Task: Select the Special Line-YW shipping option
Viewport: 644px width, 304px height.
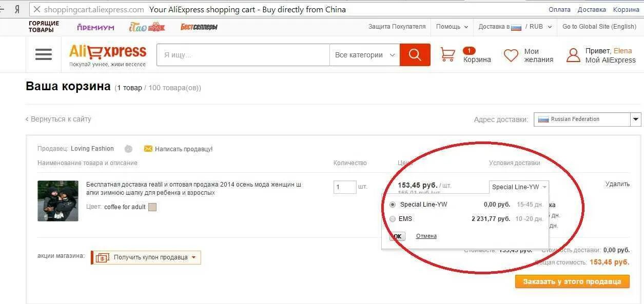Action: pyautogui.click(x=393, y=204)
